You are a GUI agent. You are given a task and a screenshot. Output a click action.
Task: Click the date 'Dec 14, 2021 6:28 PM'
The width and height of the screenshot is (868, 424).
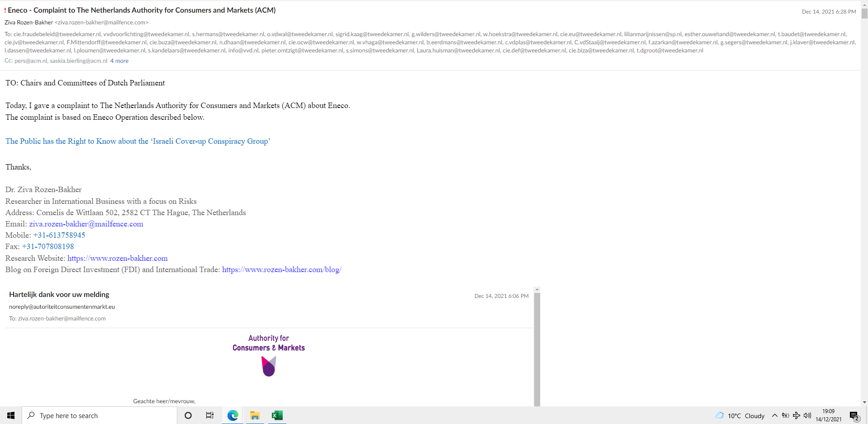point(829,12)
